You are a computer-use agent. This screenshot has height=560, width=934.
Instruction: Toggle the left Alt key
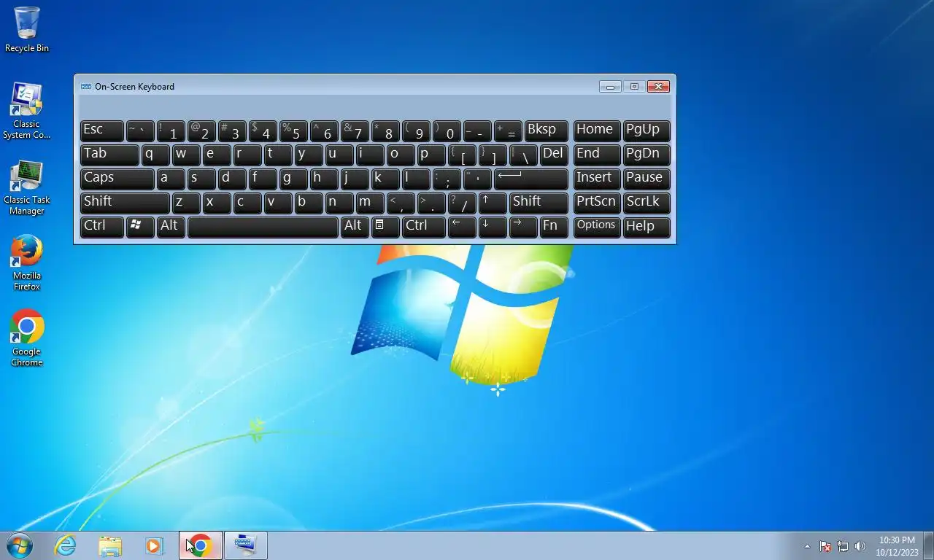[172, 227]
